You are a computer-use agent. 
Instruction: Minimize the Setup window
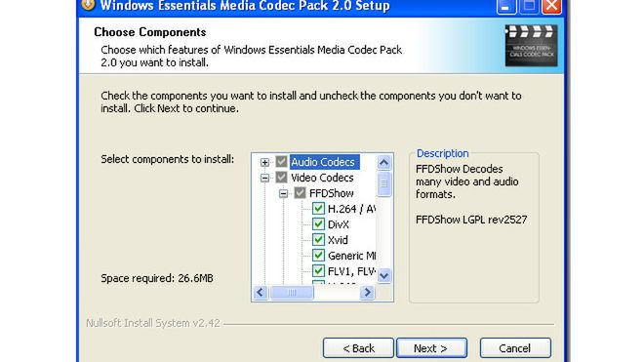click(x=506, y=7)
